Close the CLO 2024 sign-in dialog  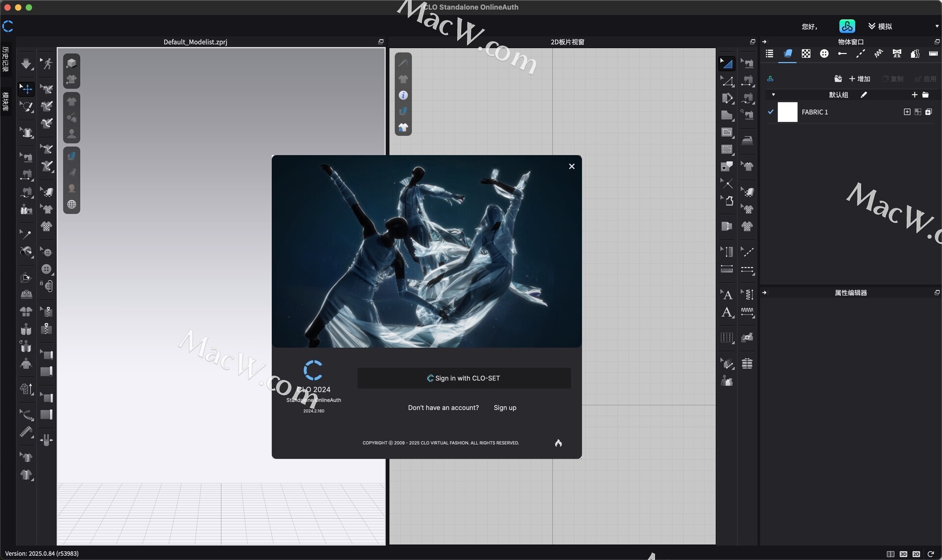click(572, 166)
